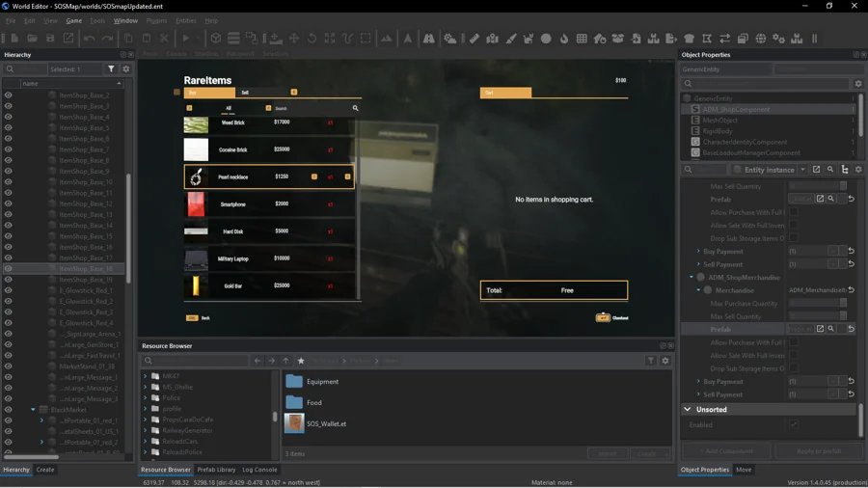Click the weather cloud-sun icon
The width and height of the screenshot is (868, 488).
tap(450, 39)
